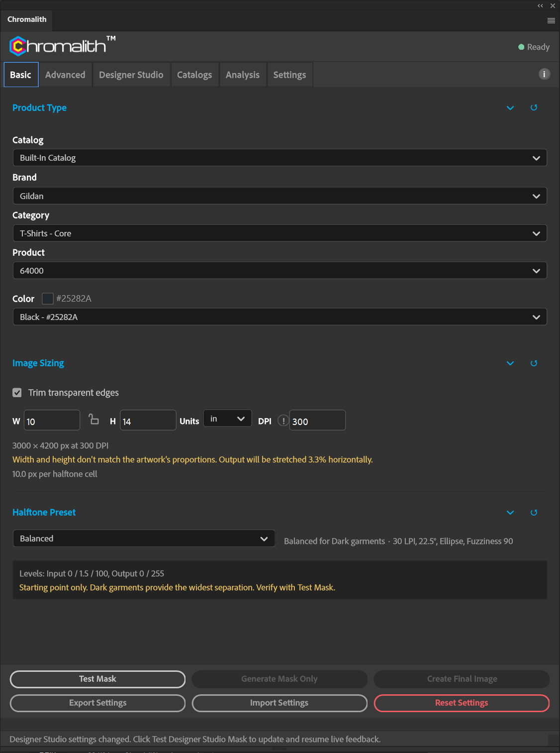
Task: Click Create Final Image button
Action: [462, 679]
